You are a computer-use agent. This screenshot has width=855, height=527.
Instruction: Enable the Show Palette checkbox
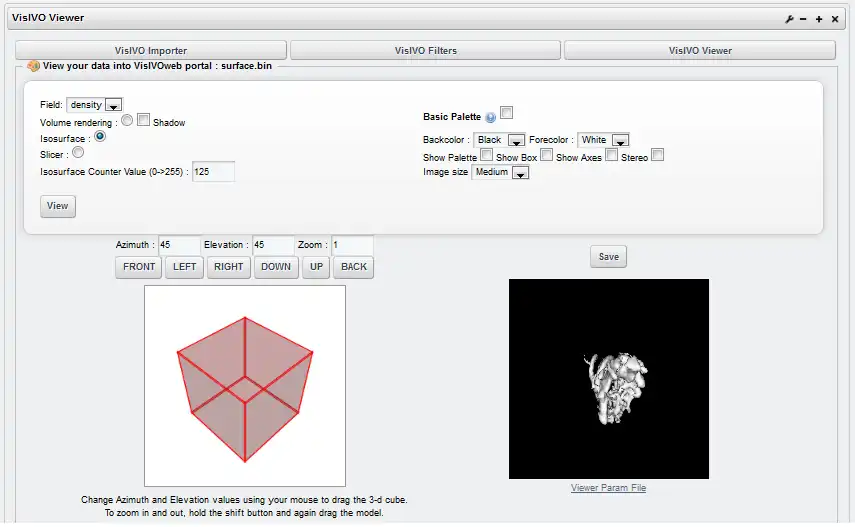point(486,154)
